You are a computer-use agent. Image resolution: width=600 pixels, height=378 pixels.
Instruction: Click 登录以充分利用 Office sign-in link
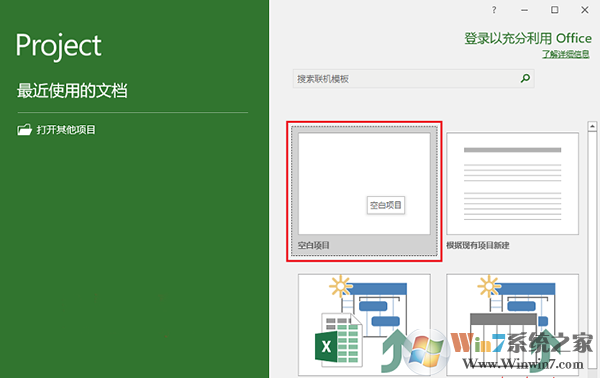coord(528,38)
